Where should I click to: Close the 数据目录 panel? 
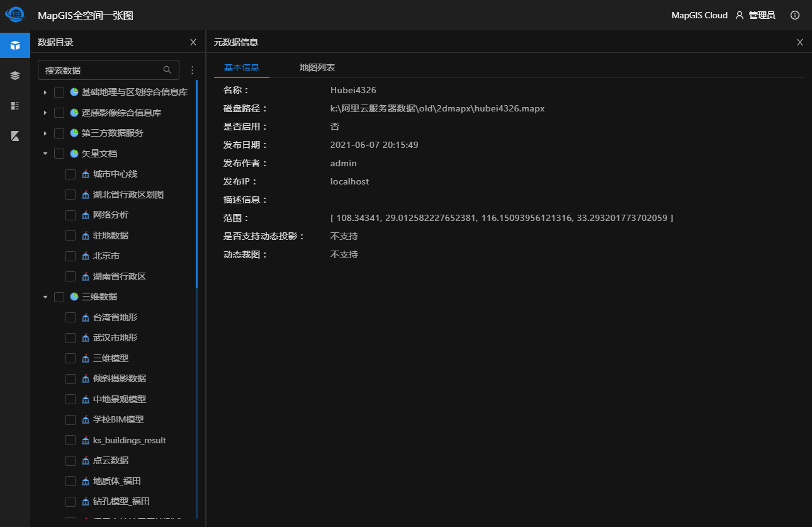point(193,42)
